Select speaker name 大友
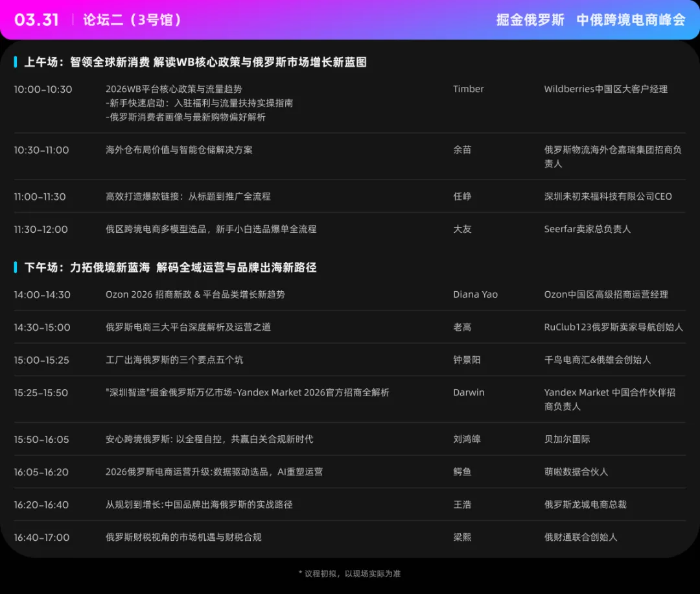The height and width of the screenshot is (594, 700). [462, 229]
